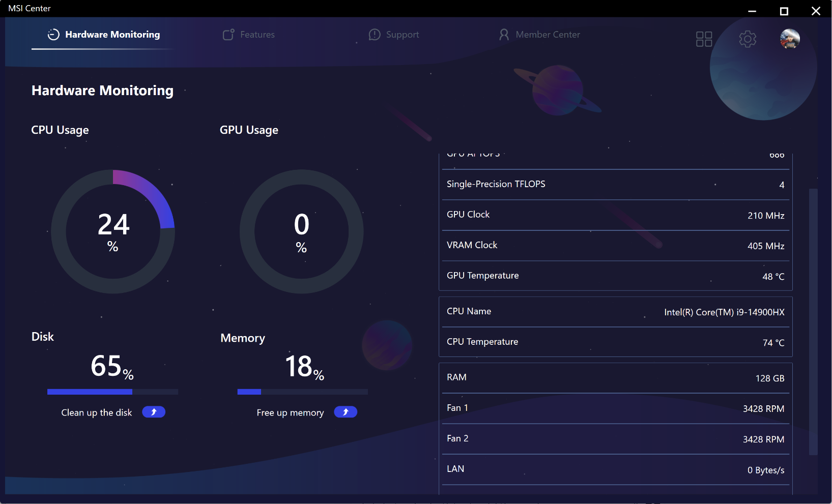Click the Clean up the disk button

(x=154, y=412)
